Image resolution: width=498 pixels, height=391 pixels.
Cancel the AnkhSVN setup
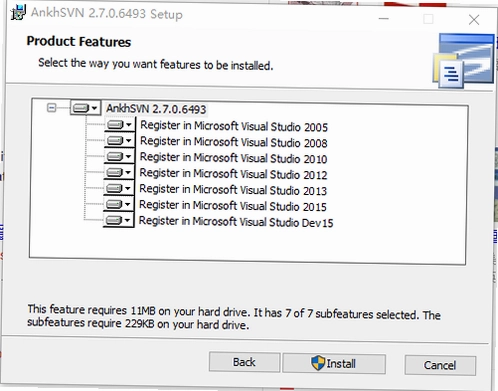440,365
